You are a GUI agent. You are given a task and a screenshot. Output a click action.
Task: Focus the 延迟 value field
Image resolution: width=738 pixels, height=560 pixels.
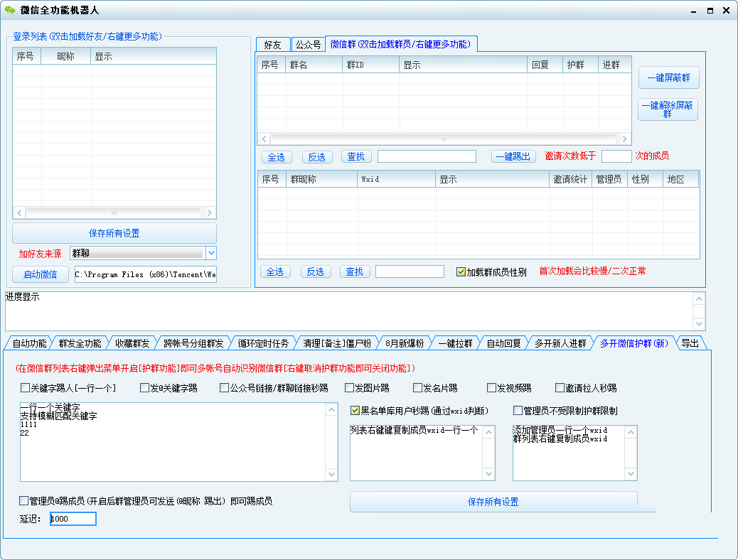(73, 519)
